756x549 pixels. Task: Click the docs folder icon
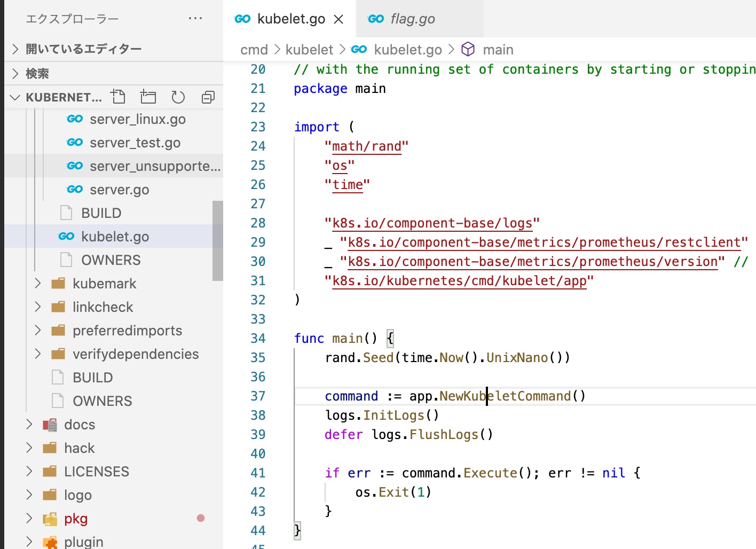(x=50, y=425)
